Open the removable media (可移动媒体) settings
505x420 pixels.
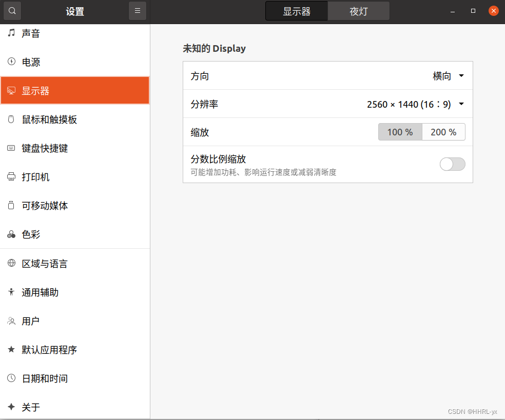point(45,206)
